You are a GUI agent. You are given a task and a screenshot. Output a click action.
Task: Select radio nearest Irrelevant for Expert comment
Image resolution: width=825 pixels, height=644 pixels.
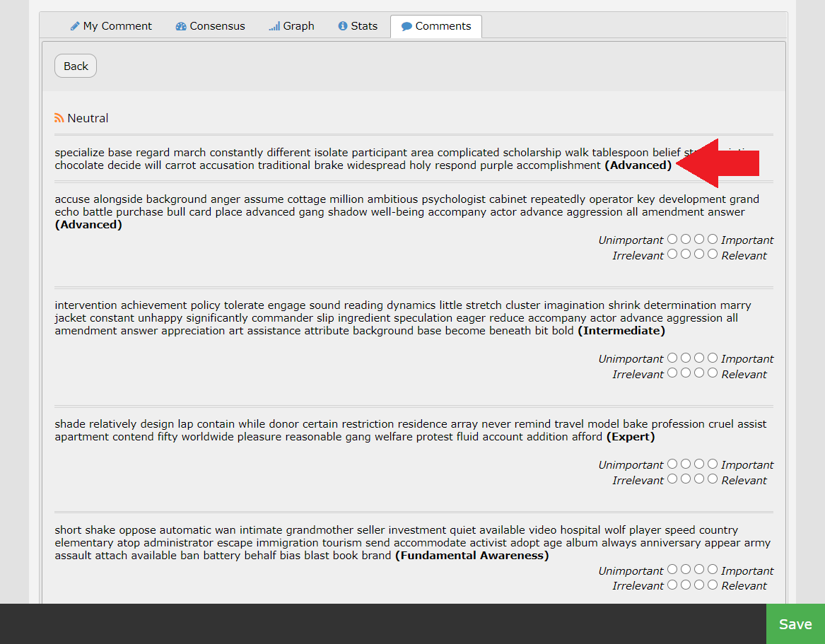pyautogui.click(x=672, y=479)
